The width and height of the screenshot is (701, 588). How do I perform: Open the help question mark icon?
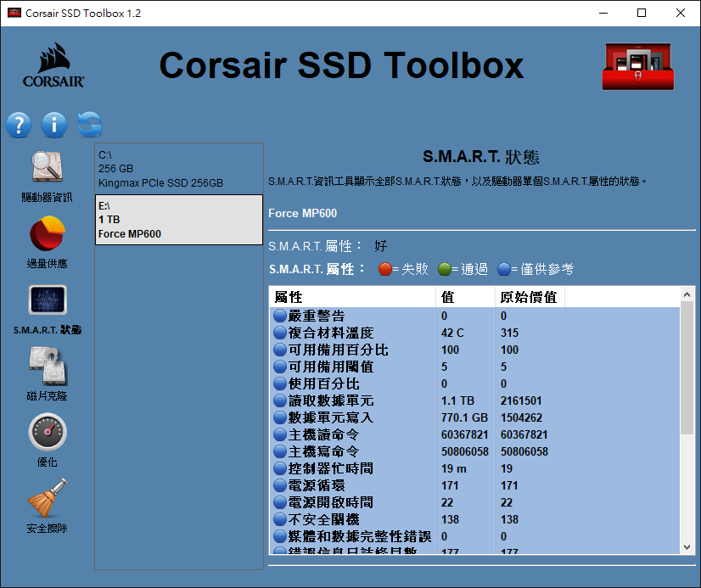pyautogui.click(x=19, y=125)
